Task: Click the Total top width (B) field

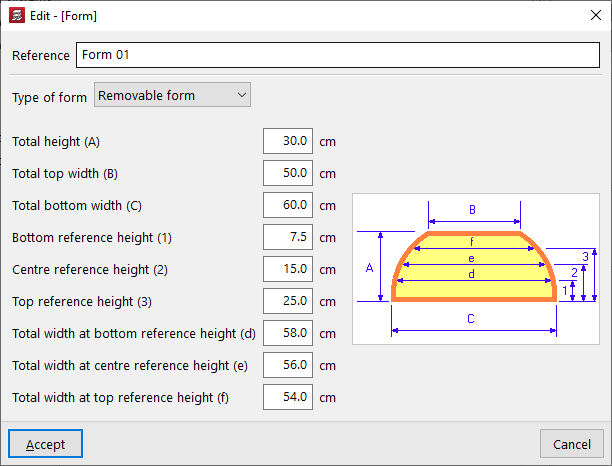Action: click(x=289, y=173)
